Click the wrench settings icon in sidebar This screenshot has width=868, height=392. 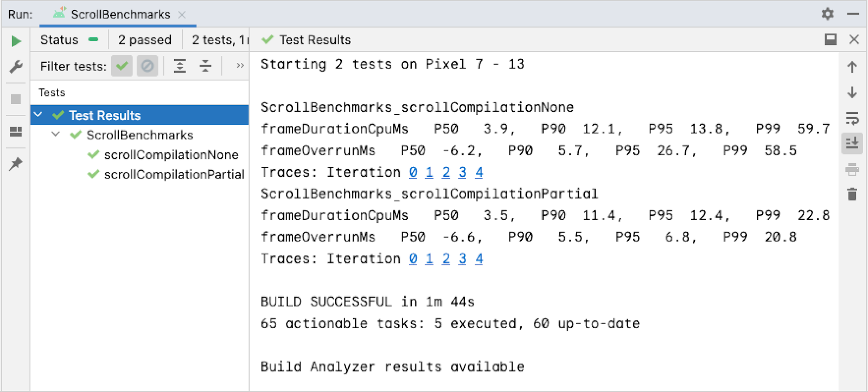[x=16, y=67]
